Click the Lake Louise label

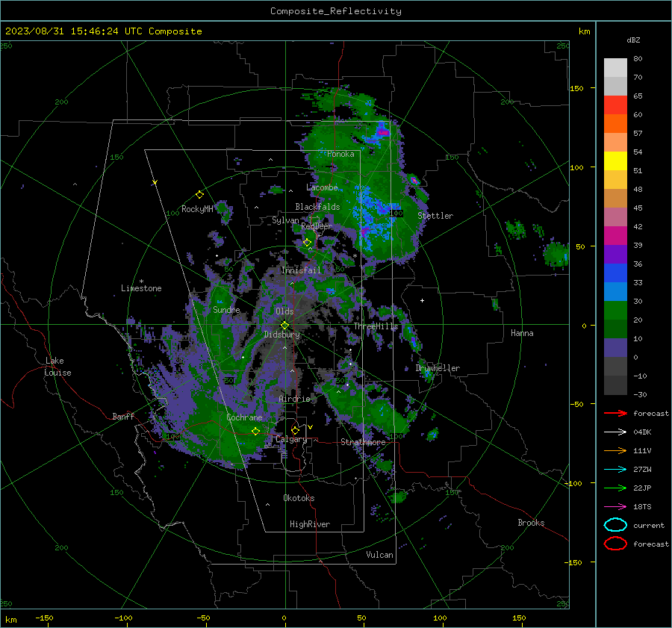[x=58, y=367]
